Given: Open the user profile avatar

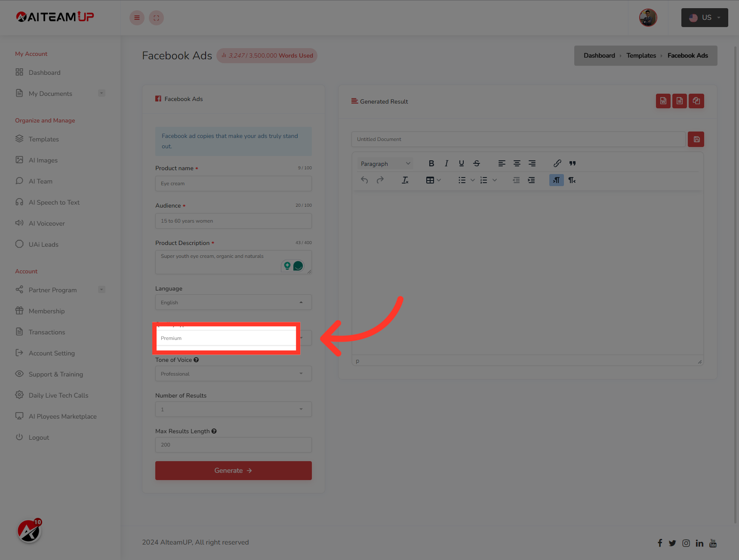Looking at the screenshot, I should tap(648, 18).
